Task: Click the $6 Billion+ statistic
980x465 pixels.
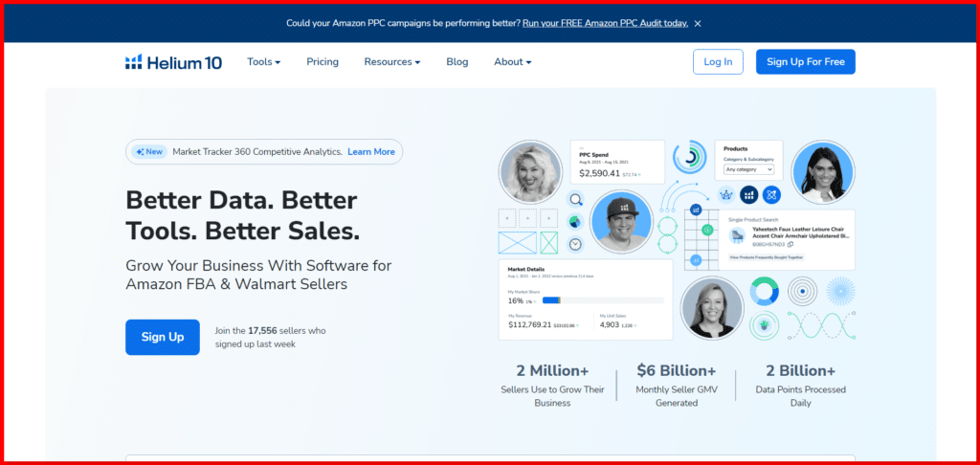Action: (677, 370)
